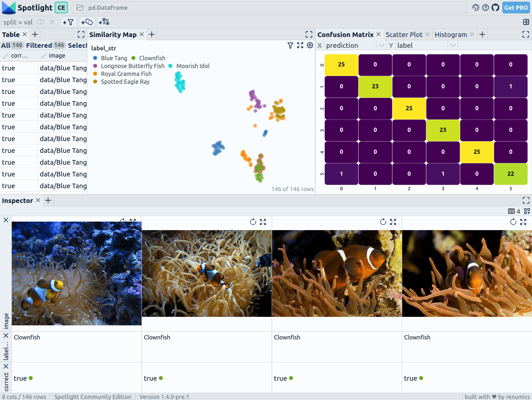Toggle Clownfish legend entry in Similarity Map

148,58
